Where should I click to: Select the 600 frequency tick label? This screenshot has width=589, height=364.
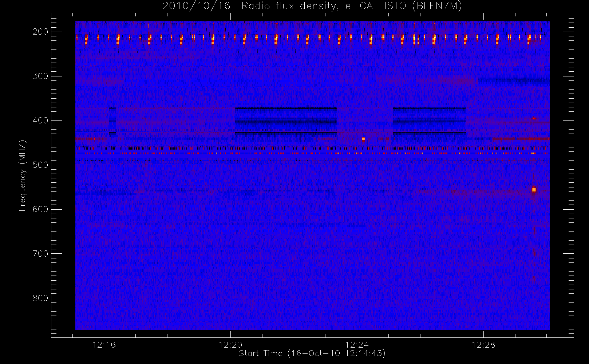[x=40, y=209]
